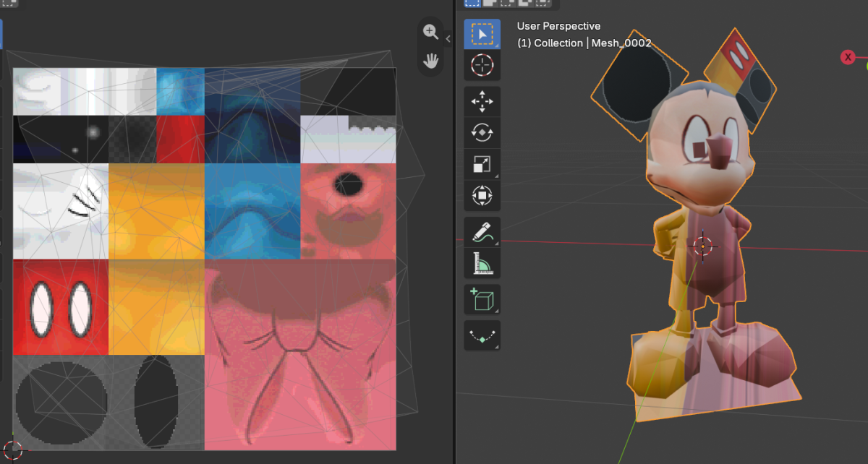Activate the Add Cube tool
Viewport: 868px width, 464px height.
(482, 300)
